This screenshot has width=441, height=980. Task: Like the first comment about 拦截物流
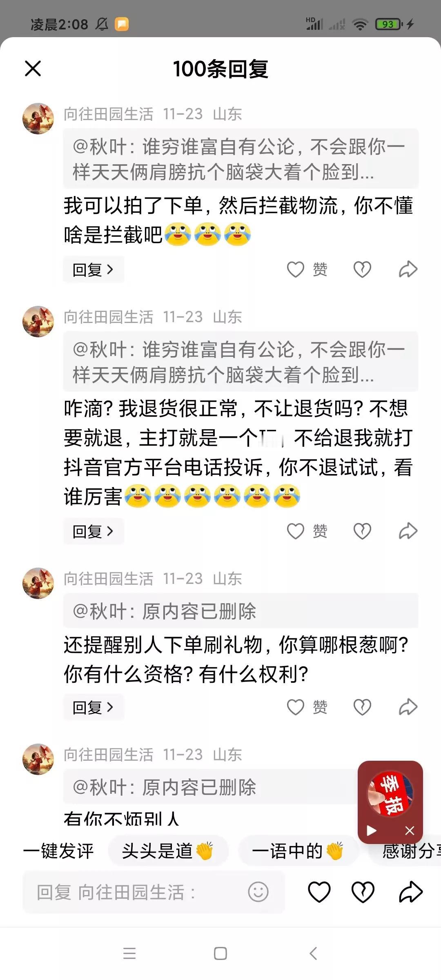[307, 269]
